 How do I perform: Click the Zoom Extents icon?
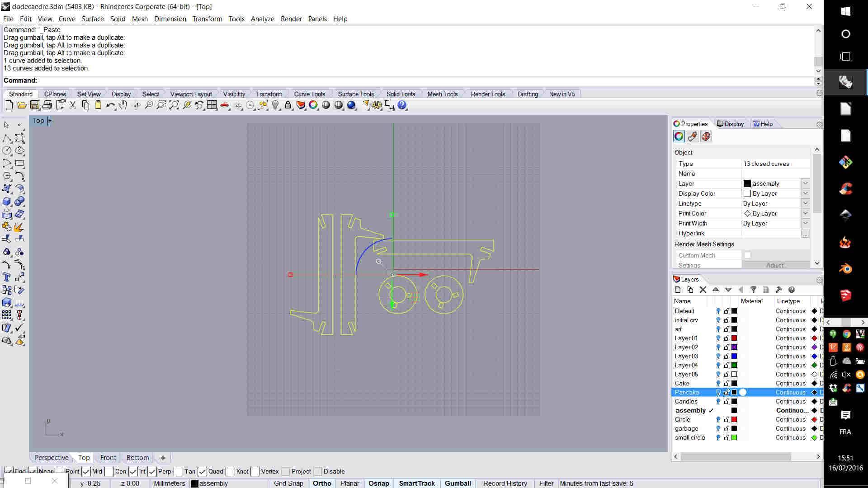(x=174, y=105)
